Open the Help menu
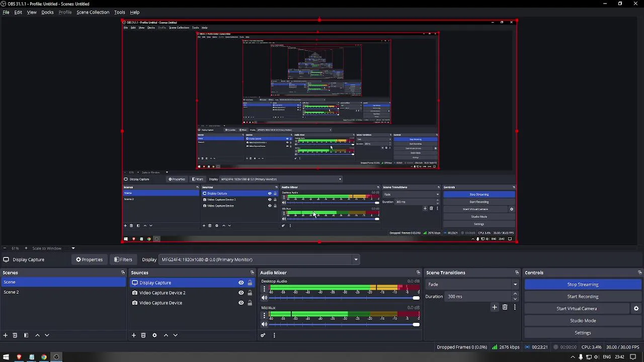This screenshot has height=362, width=644. coord(135,12)
